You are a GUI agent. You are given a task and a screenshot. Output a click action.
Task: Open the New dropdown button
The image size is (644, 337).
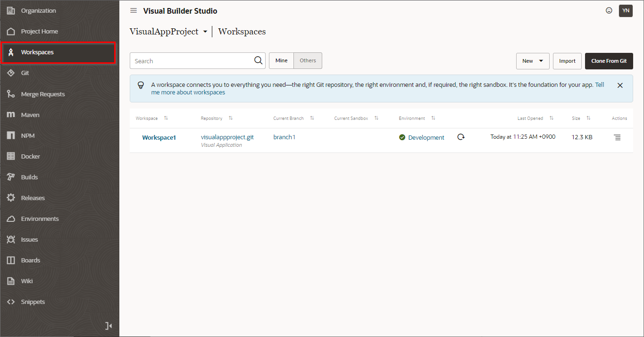pyautogui.click(x=532, y=61)
